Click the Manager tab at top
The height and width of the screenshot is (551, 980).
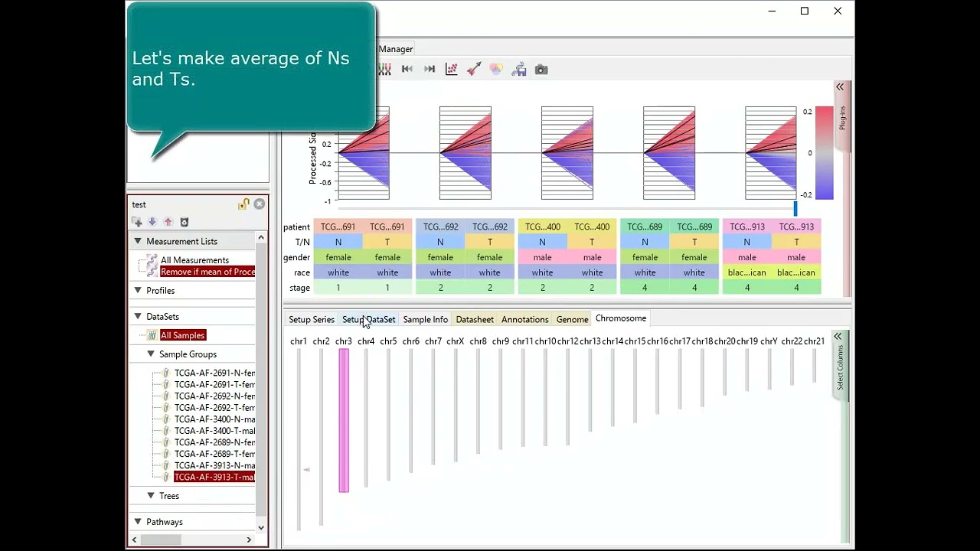pos(396,49)
